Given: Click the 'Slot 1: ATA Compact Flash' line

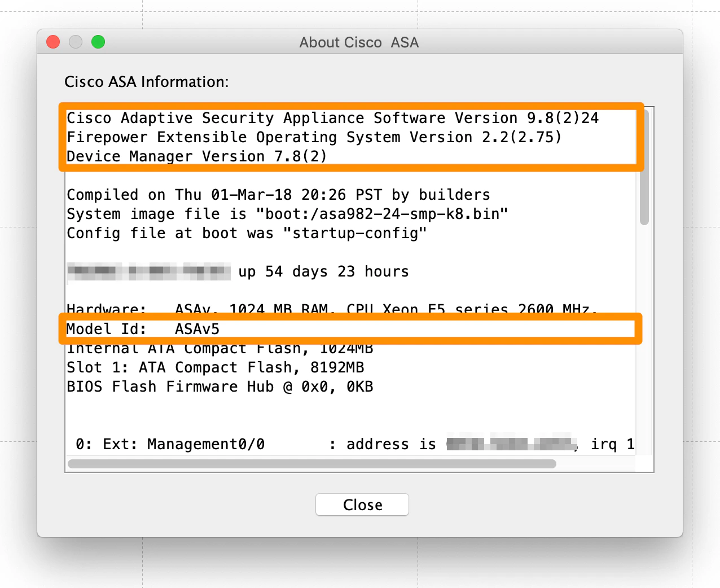Looking at the screenshot, I should tap(216, 367).
